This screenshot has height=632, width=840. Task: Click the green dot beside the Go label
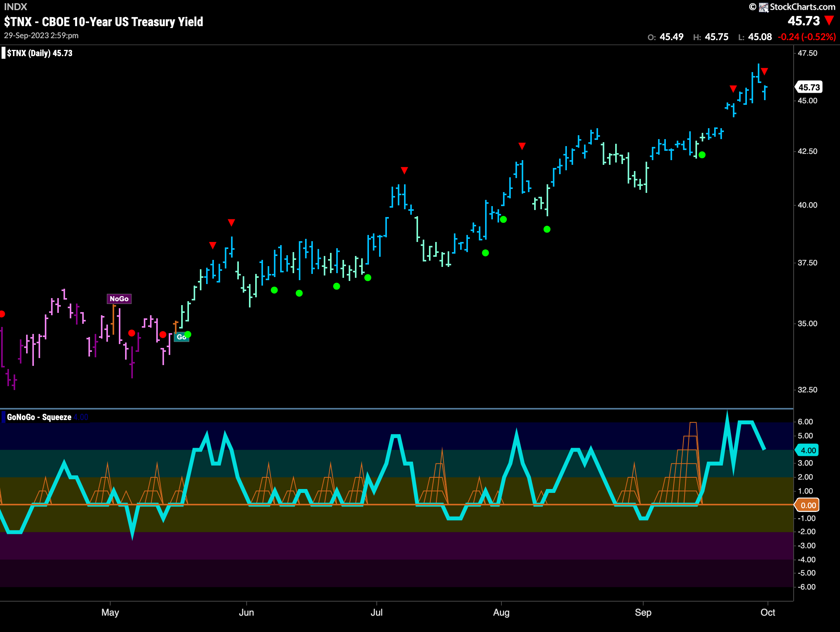point(188,334)
